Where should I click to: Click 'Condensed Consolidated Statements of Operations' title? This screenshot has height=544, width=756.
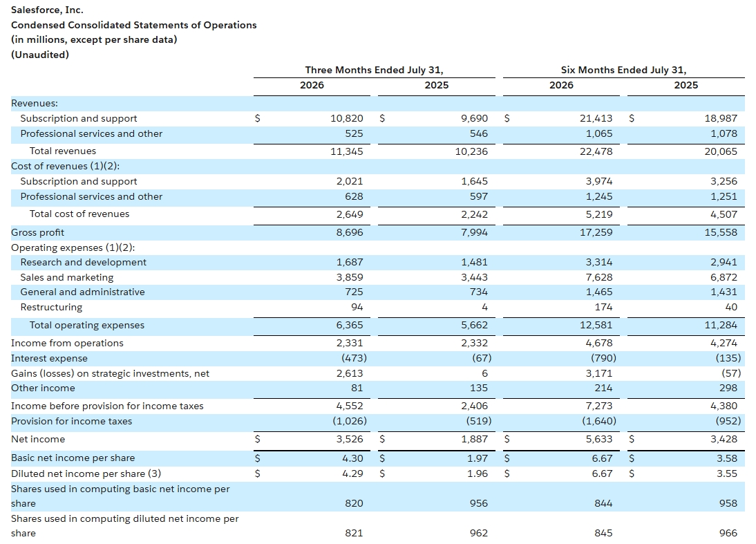click(x=133, y=25)
